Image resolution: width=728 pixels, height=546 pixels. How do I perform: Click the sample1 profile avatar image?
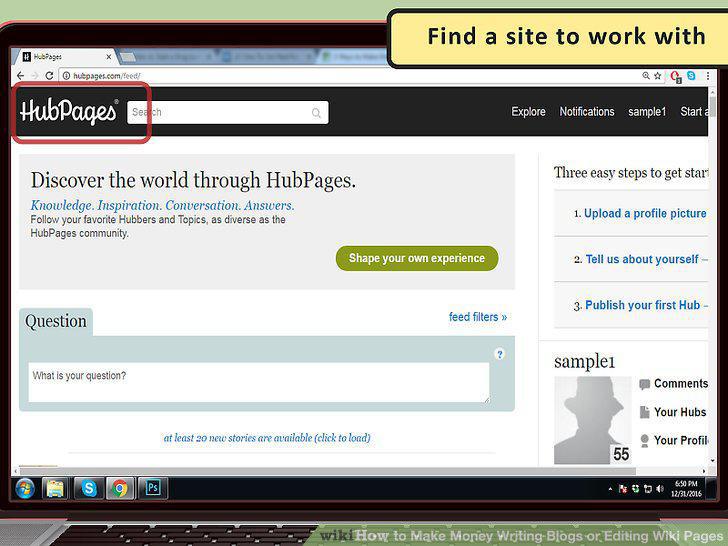(593, 420)
